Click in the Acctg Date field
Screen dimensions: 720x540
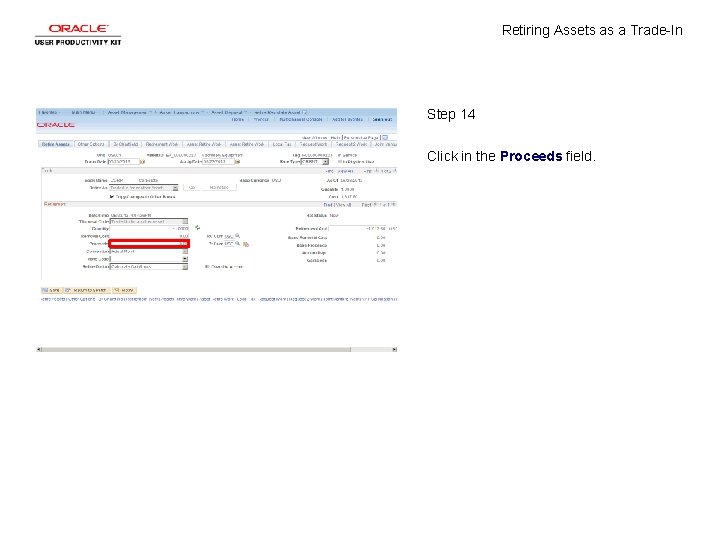point(218,162)
